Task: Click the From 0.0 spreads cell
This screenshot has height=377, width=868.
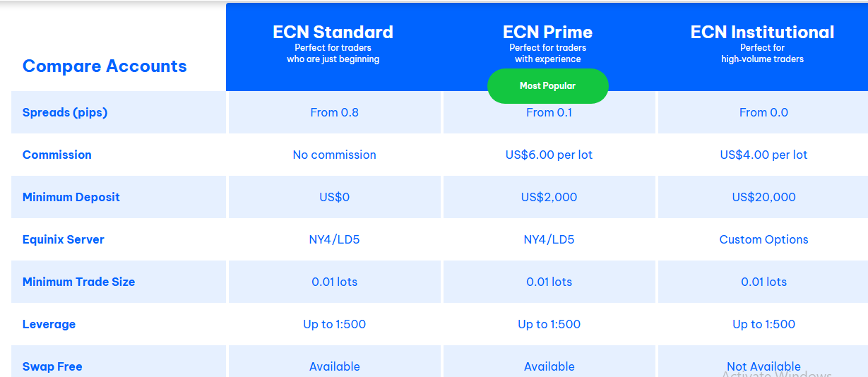Action: (763, 112)
